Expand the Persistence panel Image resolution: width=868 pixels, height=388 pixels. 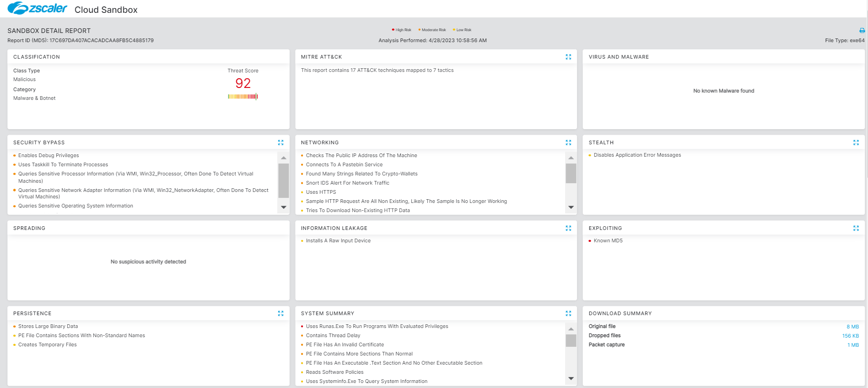tap(280, 313)
